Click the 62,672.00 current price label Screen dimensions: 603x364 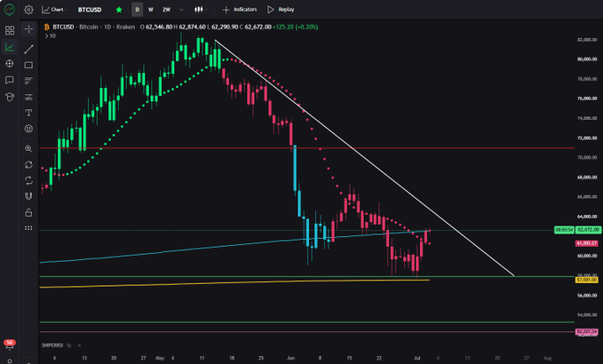[589, 230]
